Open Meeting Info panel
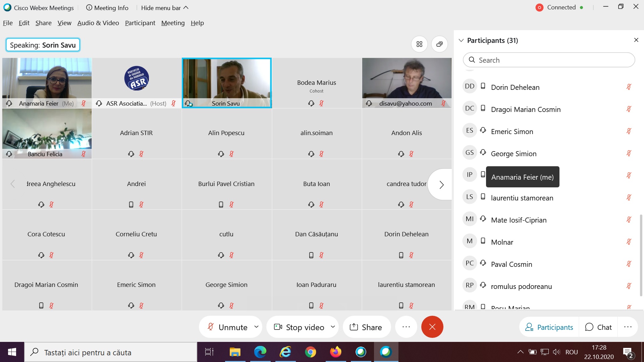Screen dimensions: 644x362 pyautogui.click(x=107, y=8)
